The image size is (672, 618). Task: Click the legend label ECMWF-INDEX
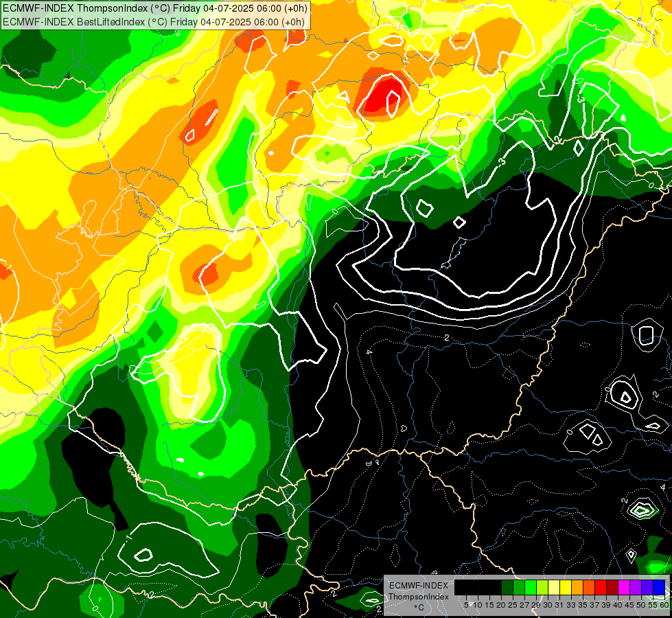coord(419,586)
